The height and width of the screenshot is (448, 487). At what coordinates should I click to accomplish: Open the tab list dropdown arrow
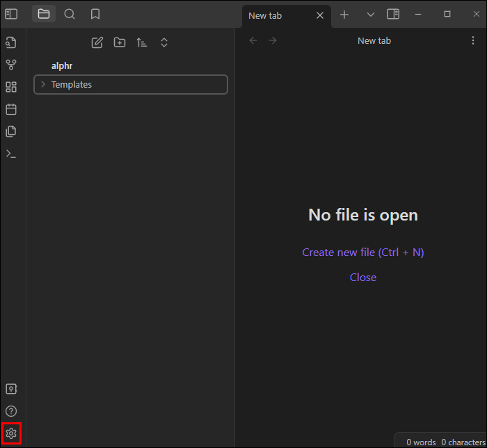coord(371,15)
